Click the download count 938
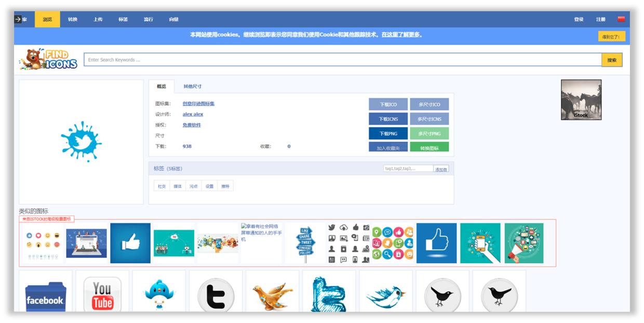 pos(187,146)
